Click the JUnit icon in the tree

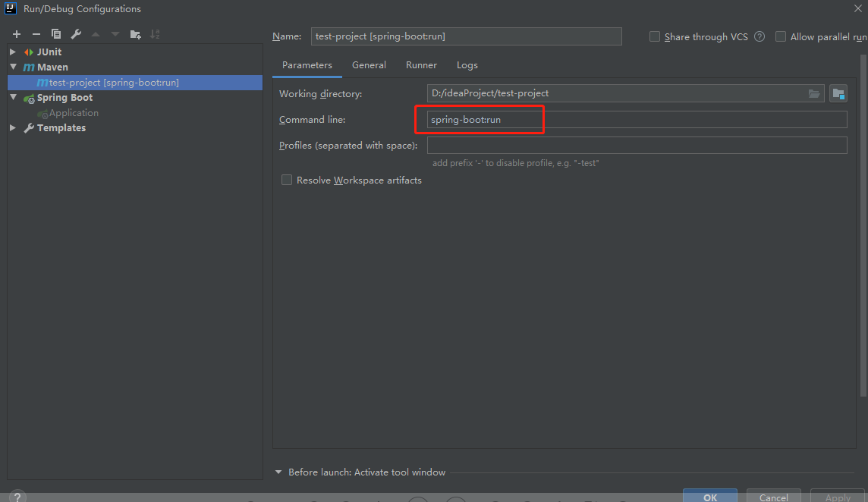pyautogui.click(x=29, y=52)
